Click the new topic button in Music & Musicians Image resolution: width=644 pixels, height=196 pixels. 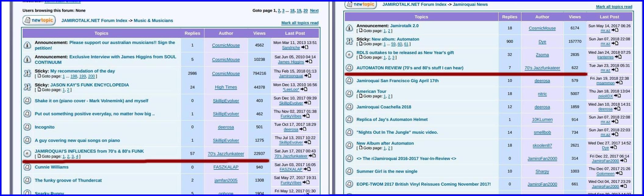click(x=39, y=20)
